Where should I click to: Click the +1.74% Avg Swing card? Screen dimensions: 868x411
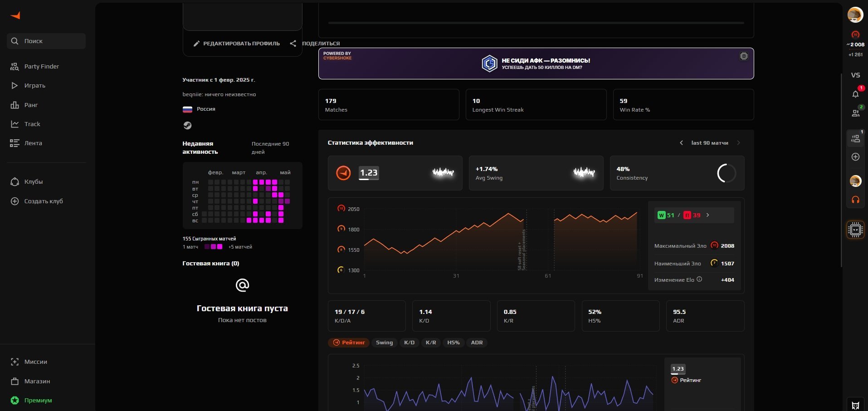tap(536, 173)
